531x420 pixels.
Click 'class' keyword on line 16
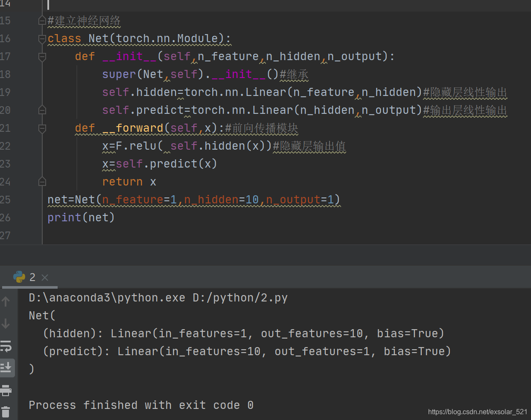pyautogui.click(x=64, y=38)
